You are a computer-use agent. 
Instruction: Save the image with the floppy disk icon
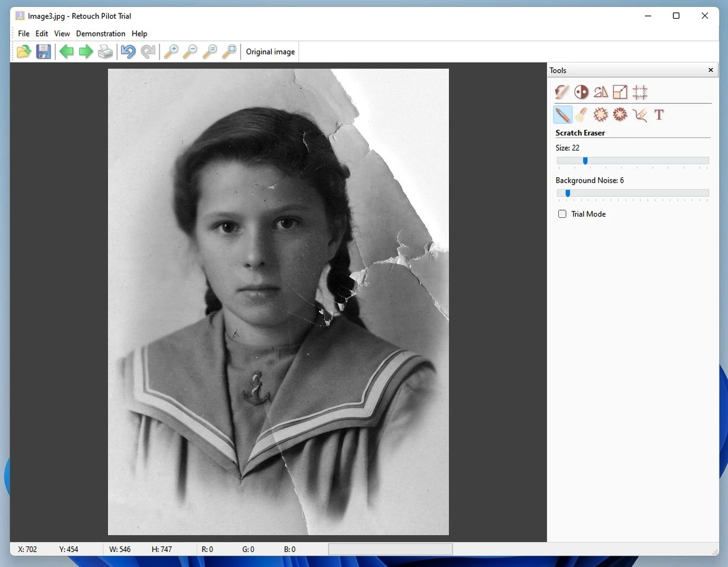click(x=43, y=52)
